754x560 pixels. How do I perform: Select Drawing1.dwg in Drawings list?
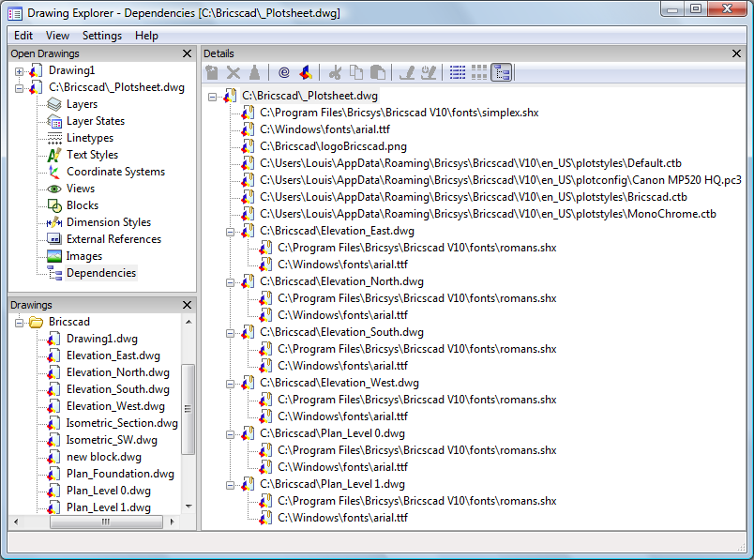[x=102, y=339]
